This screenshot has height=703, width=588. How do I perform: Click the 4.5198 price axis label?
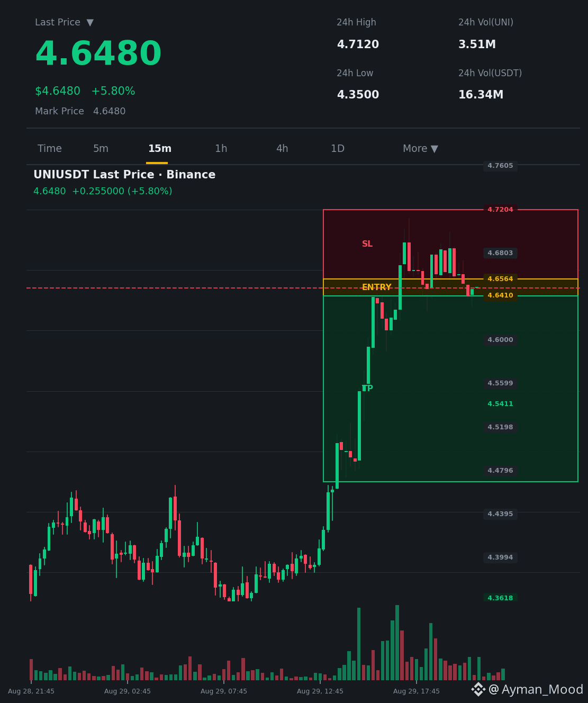[x=500, y=427]
